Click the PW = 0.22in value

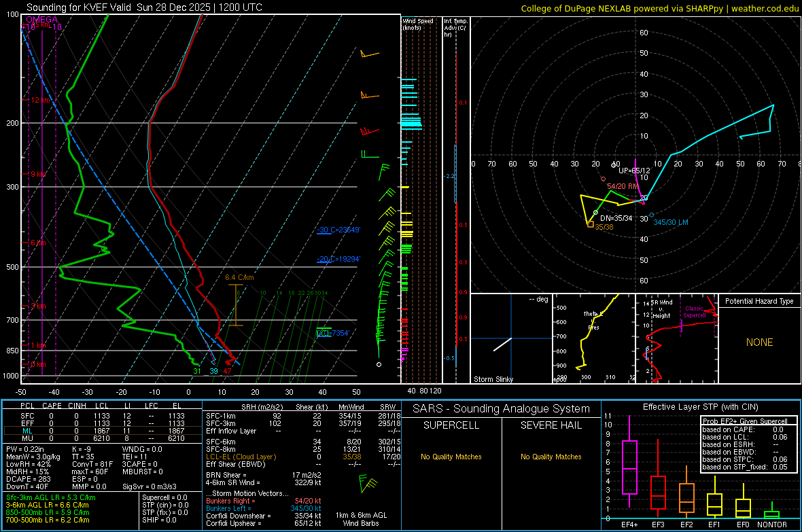pyautogui.click(x=25, y=449)
